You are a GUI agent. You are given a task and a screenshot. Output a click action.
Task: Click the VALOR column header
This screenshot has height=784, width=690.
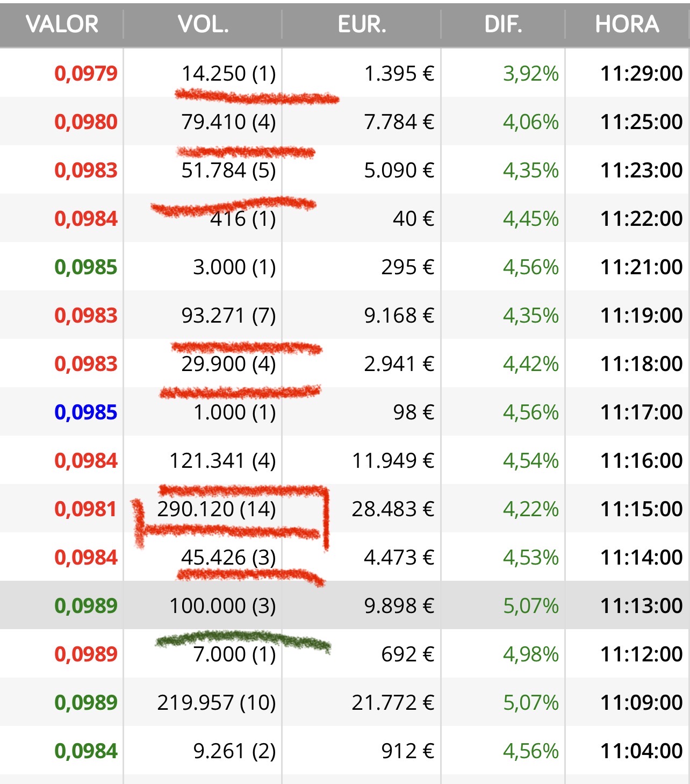[62, 24]
